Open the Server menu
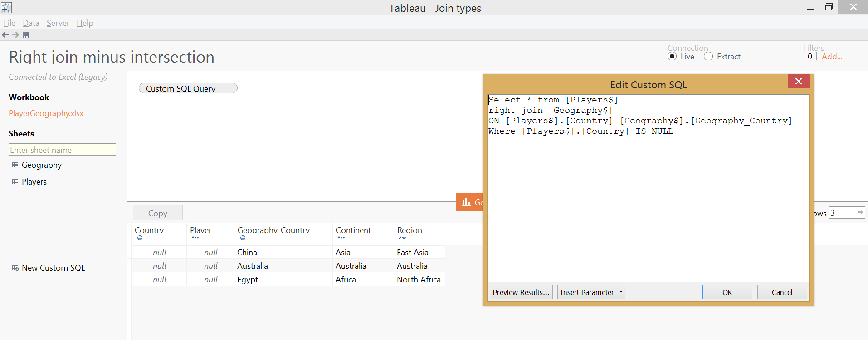 tap(58, 23)
